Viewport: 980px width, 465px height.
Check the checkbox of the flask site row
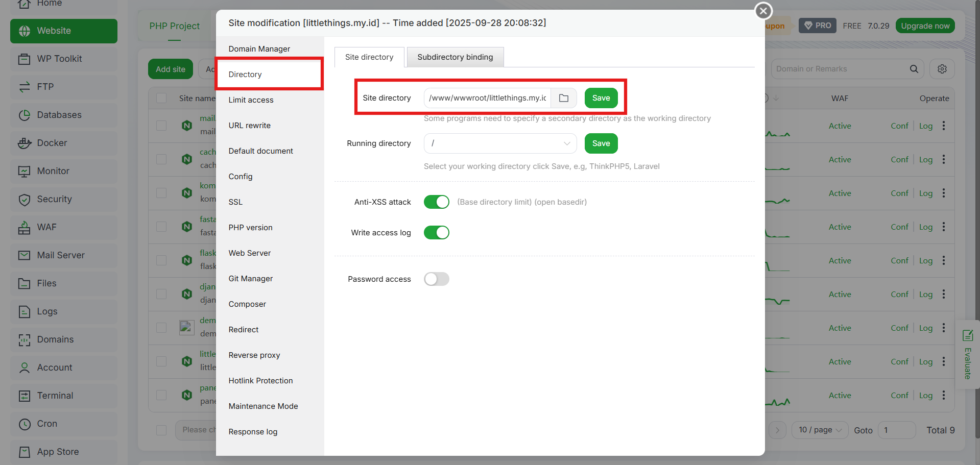tap(161, 260)
